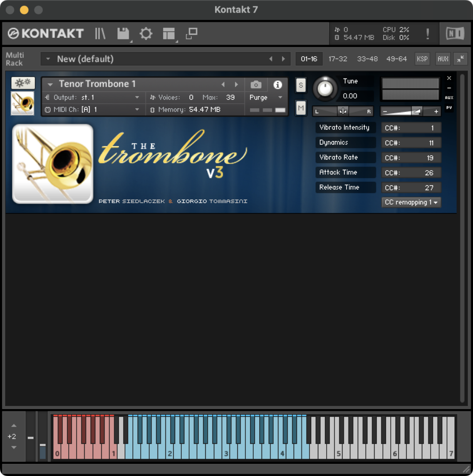Viewport: 473px width, 476px height.
Task: Load previous instrument with left arrow
Action: [x=223, y=85]
